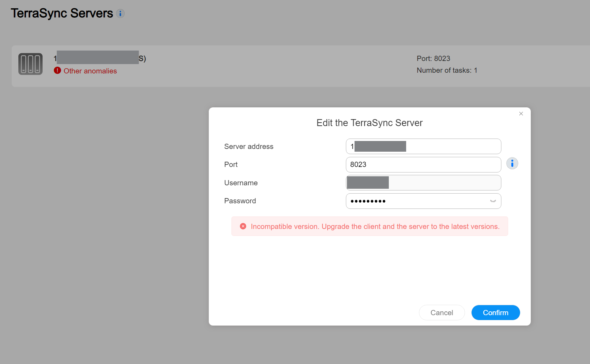Confirm the TerraSync server settings
This screenshot has height=364, width=590.
(x=495, y=312)
